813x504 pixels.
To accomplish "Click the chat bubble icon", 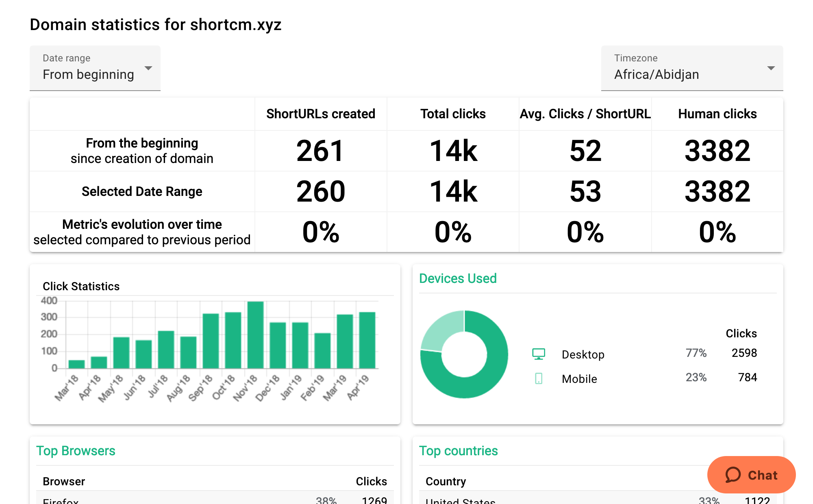I will tap(734, 474).
